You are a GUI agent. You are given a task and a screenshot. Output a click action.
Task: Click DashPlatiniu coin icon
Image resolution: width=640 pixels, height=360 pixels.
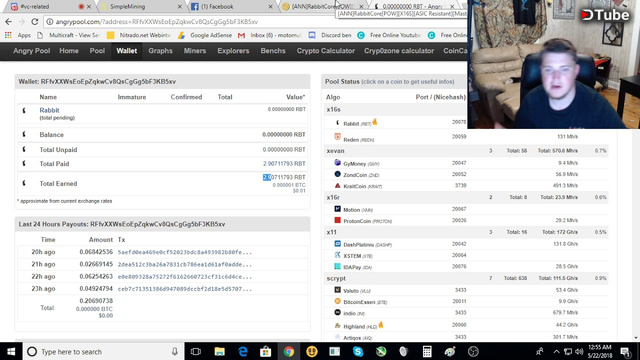click(338, 244)
